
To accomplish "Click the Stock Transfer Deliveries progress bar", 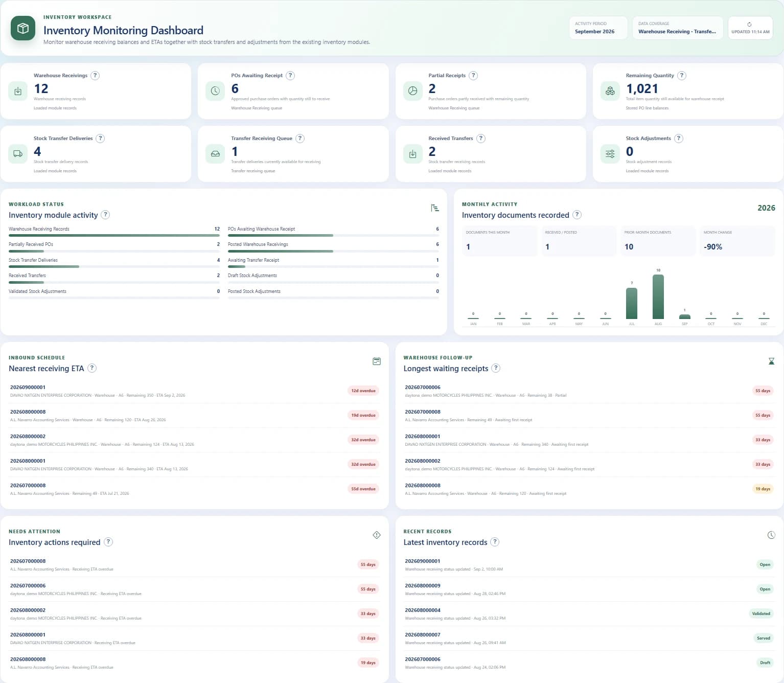I will (114, 266).
